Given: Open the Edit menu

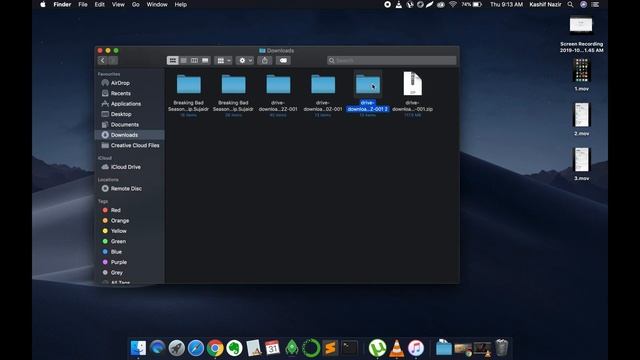Looking at the screenshot, I should [x=100, y=4].
